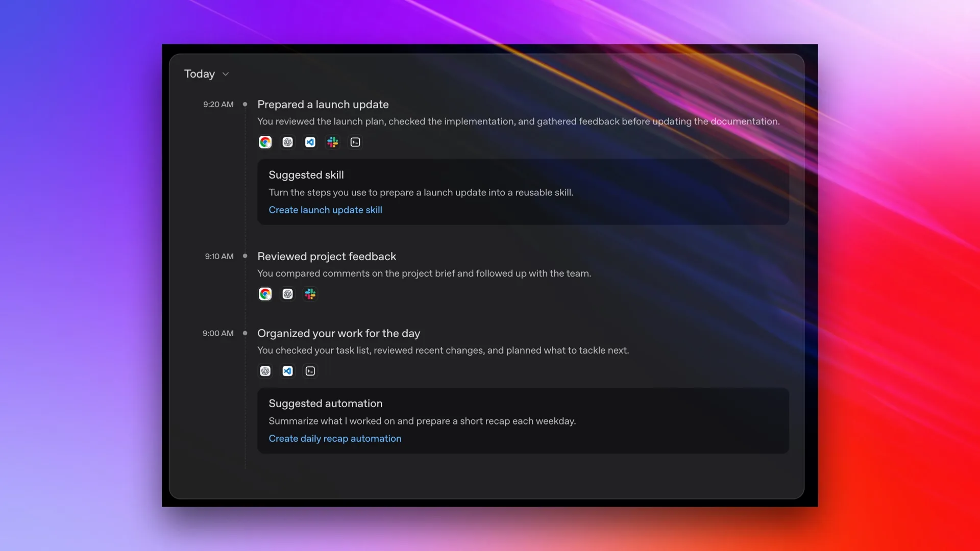Click 'Turn the steps you use' suggestion text

421,192
